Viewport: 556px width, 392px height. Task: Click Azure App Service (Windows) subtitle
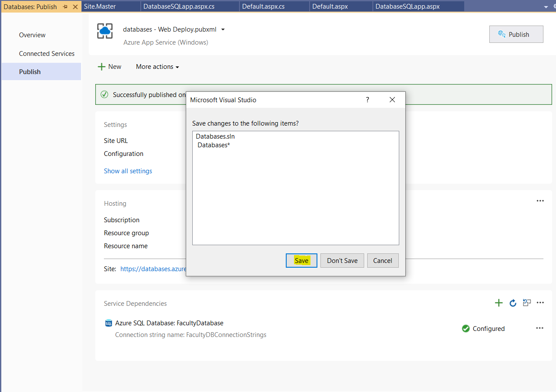tap(166, 42)
